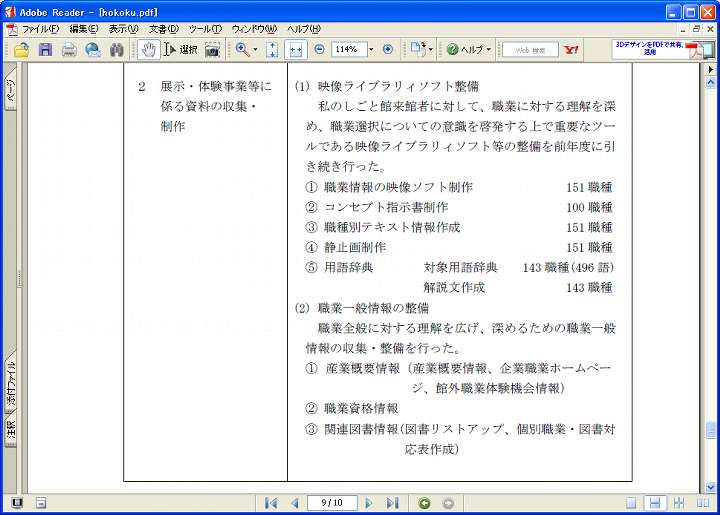The height and width of the screenshot is (515, 720).
Task: Go to the next page
Action: pos(369,503)
